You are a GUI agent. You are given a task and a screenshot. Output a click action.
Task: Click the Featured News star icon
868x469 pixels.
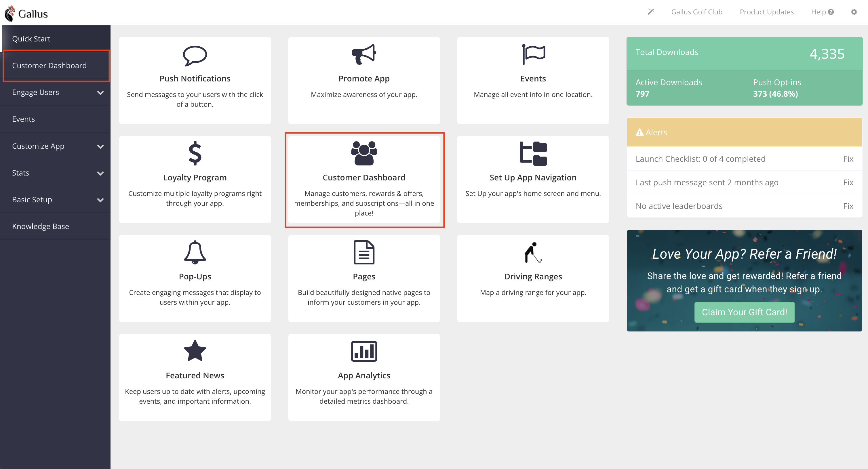tap(195, 351)
